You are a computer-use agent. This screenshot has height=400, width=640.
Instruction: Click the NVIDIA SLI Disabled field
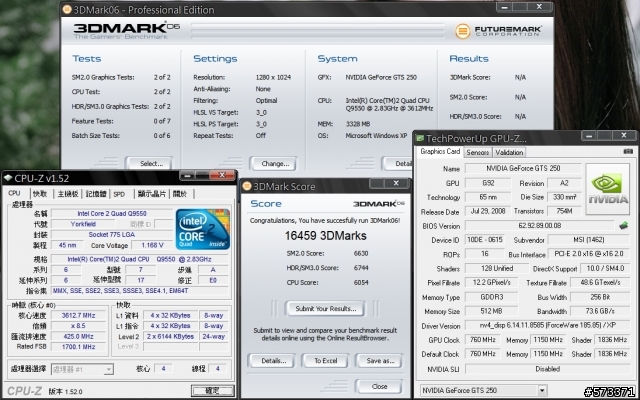(547, 369)
